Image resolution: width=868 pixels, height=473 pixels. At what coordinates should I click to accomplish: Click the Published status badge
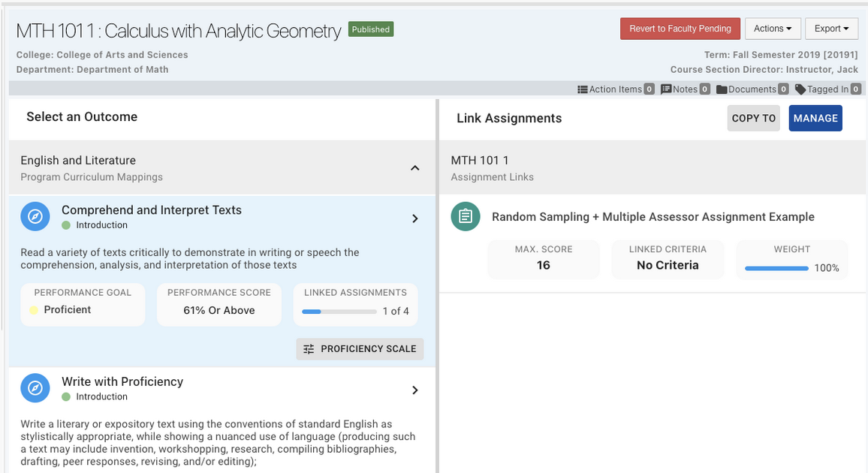pos(371,30)
